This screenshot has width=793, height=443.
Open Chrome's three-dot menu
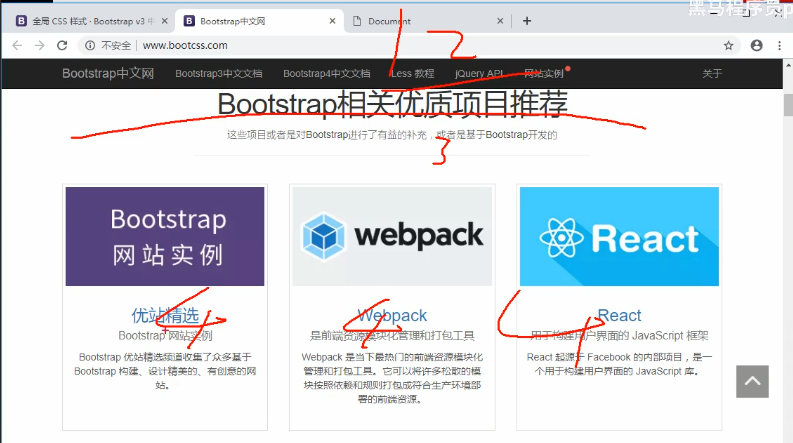779,46
